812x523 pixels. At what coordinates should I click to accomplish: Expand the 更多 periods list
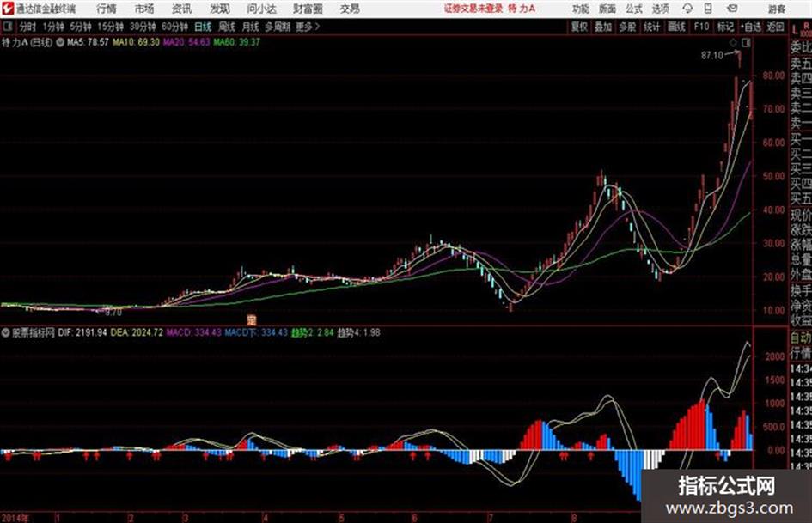[308, 27]
